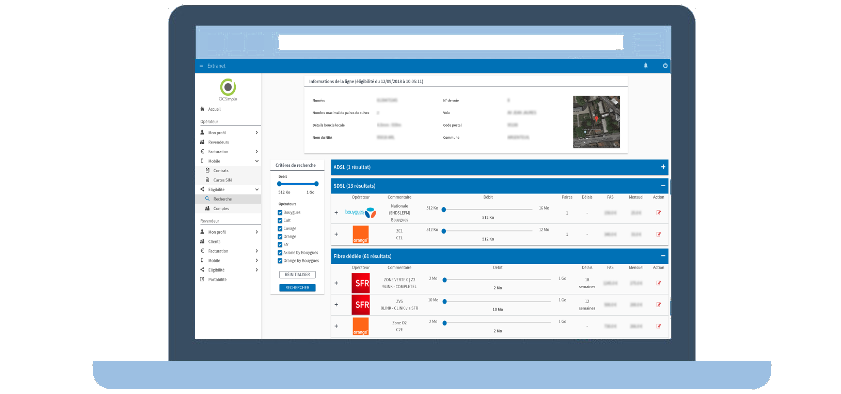Click the notification bell icon in top bar
This screenshot has height=394, width=841.
(645, 66)
